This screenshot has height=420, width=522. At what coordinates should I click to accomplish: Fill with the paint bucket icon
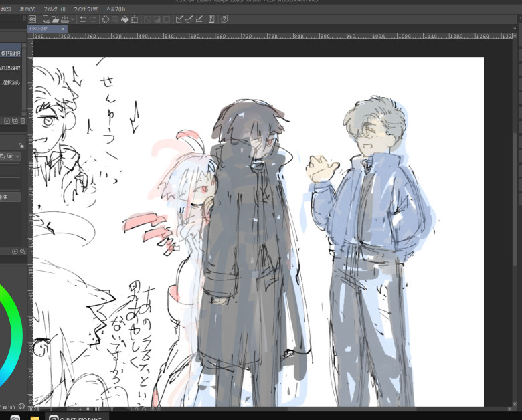(124, 19)
